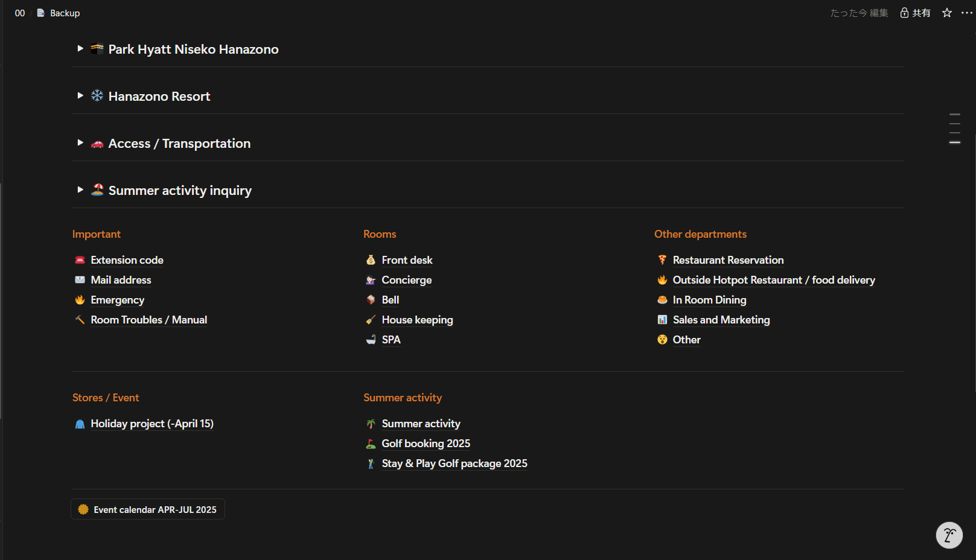Click the Event calendar APR-JUL 2025 button
This screenshot has height=560, width=976.
click(x=148, y=509)
